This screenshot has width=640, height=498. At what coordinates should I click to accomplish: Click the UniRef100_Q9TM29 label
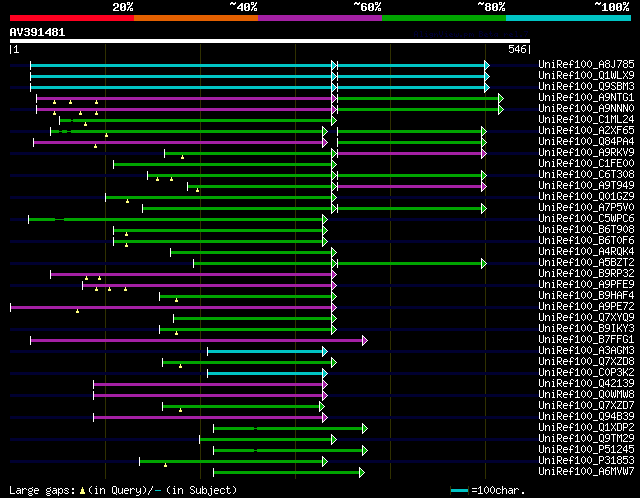tap(586, 439)
